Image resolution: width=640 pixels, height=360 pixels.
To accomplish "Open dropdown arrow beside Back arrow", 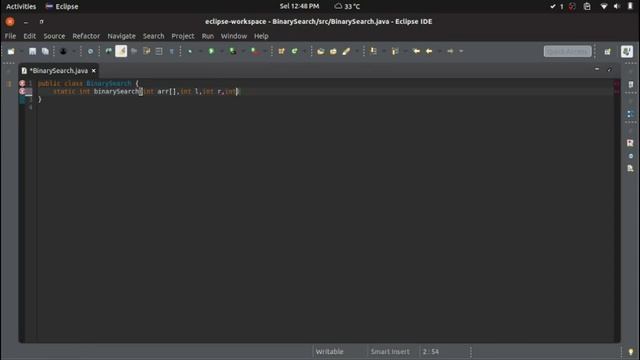I will click(439, 51).
